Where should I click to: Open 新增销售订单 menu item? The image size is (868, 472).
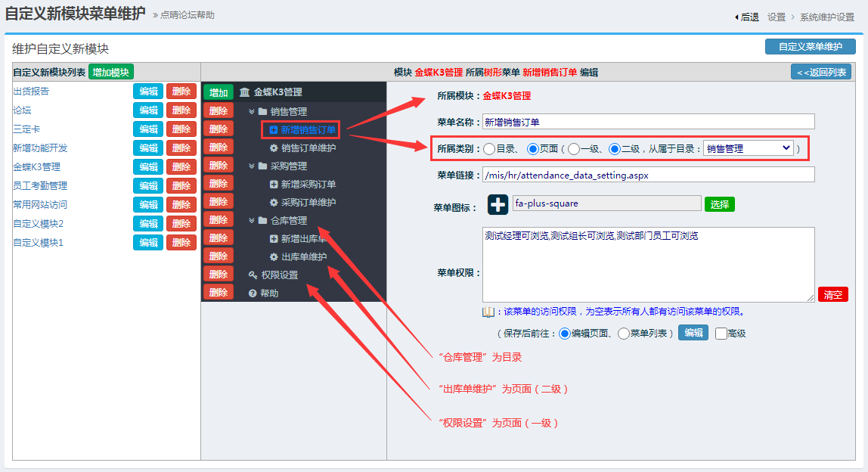[308, 129]
